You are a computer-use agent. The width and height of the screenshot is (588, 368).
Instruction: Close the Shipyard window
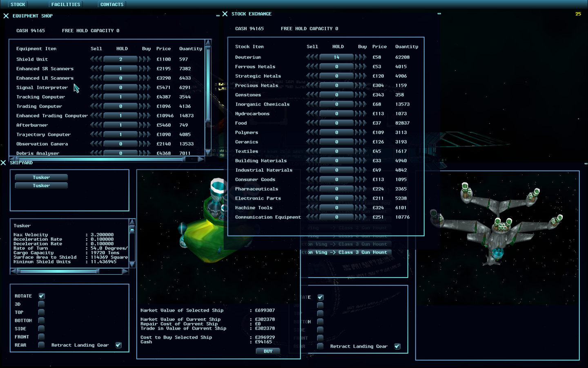(x=3, y=163)
